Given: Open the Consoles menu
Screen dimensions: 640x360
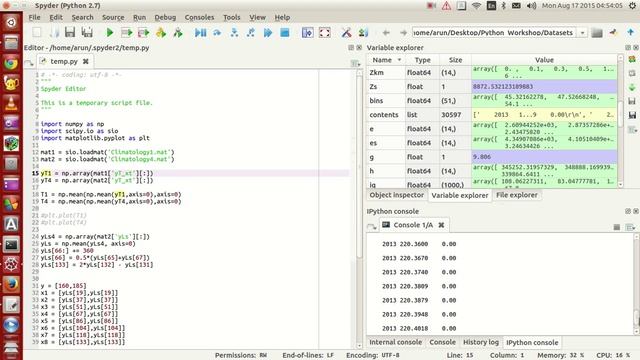Looking at the screenshot, I should (x=199, y=18).
